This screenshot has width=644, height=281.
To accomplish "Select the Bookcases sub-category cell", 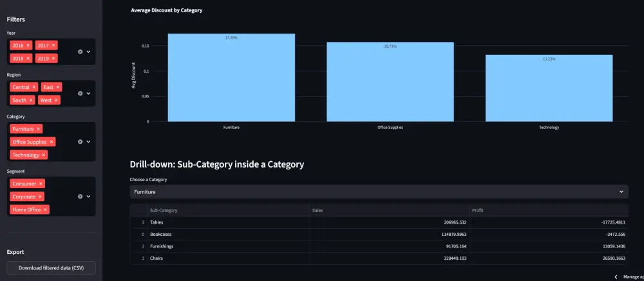I will tap(229, 234).
